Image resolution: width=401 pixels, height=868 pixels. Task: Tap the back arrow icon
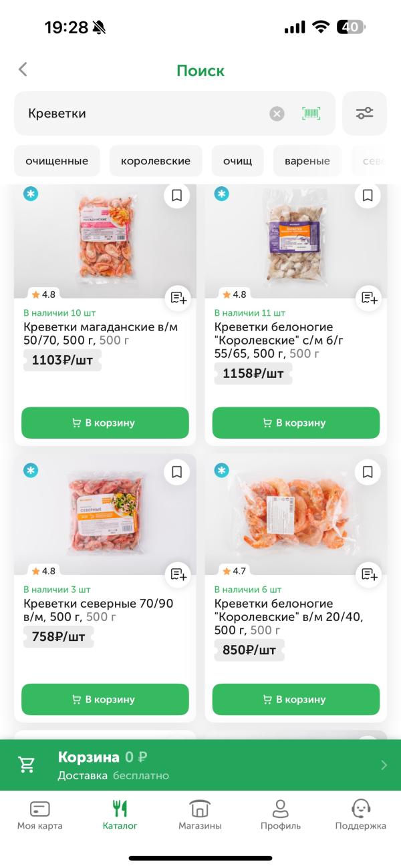[23, 69]
